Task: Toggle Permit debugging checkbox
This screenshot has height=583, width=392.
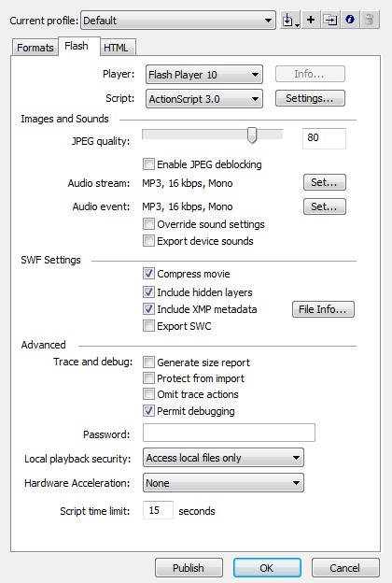Action: click(x=148, y=411)
